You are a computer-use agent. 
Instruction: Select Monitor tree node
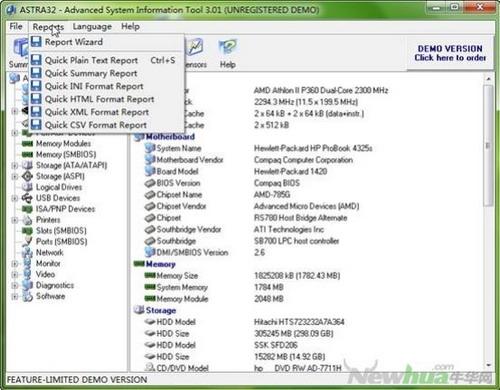48,264
